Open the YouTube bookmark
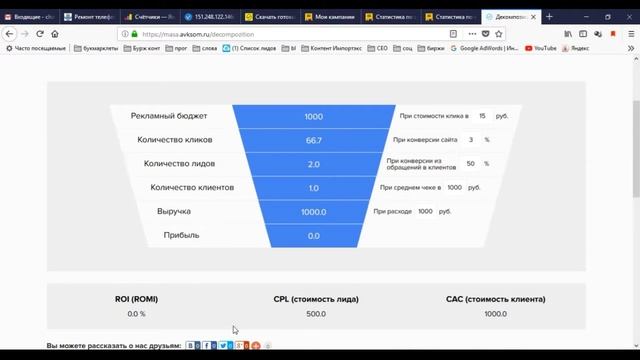Image resolution: width=640 pixels, height=360 pixels. (541, 48)
